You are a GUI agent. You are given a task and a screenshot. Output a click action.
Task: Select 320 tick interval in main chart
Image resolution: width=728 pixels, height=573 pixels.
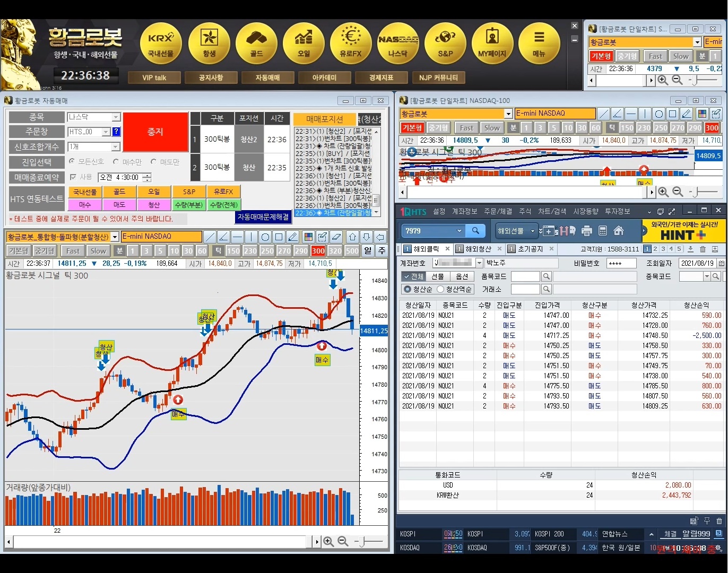(335, 251)
